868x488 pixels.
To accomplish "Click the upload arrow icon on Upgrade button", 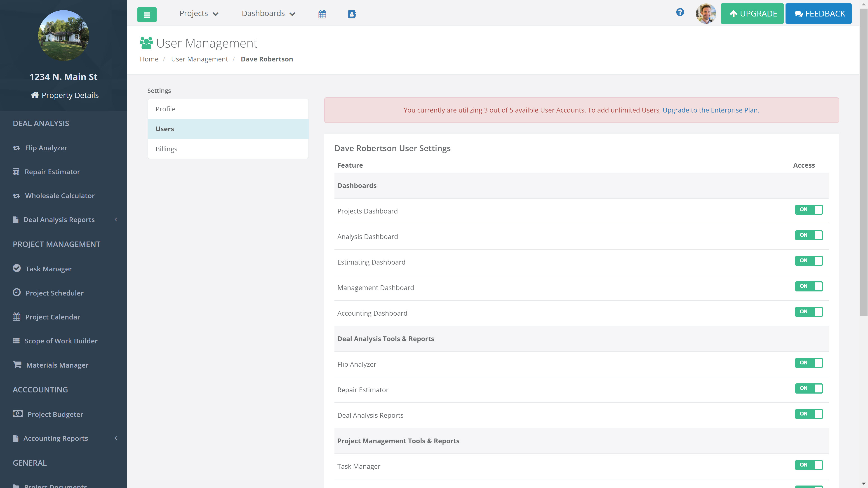I will 733,14.
